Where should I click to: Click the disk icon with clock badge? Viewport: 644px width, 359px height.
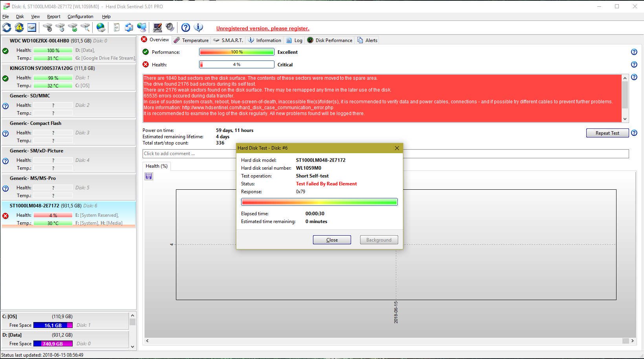(x=60, y=27)
